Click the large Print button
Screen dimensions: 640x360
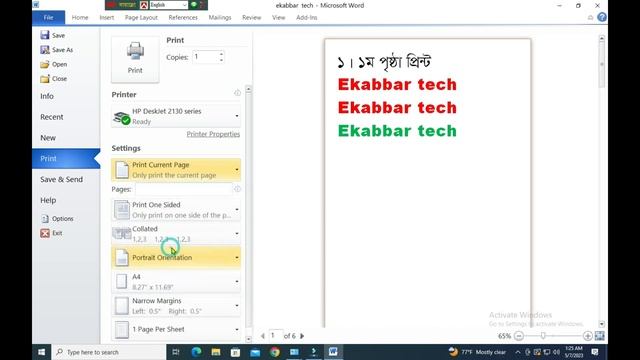click(x=135, y=60)
